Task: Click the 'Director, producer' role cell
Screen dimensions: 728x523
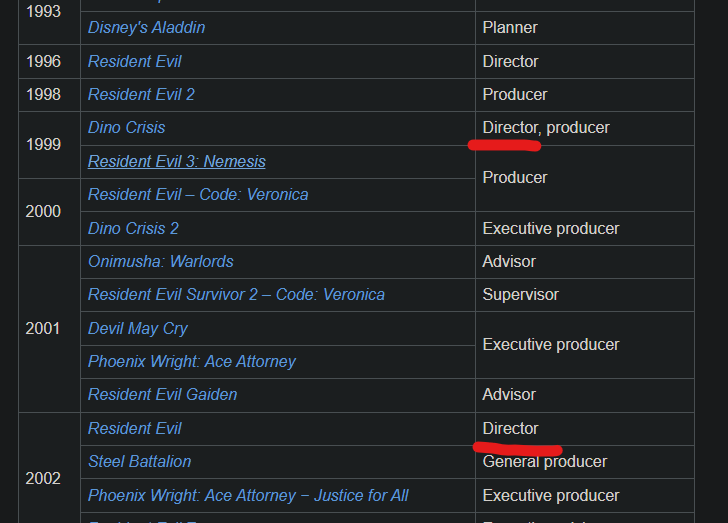Action: point(546,128)
